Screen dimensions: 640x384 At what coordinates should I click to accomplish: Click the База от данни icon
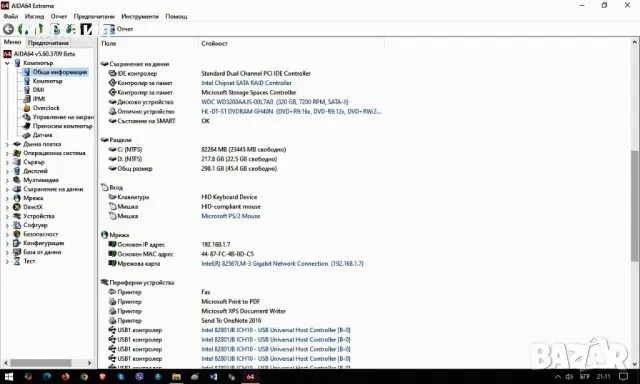17,252
